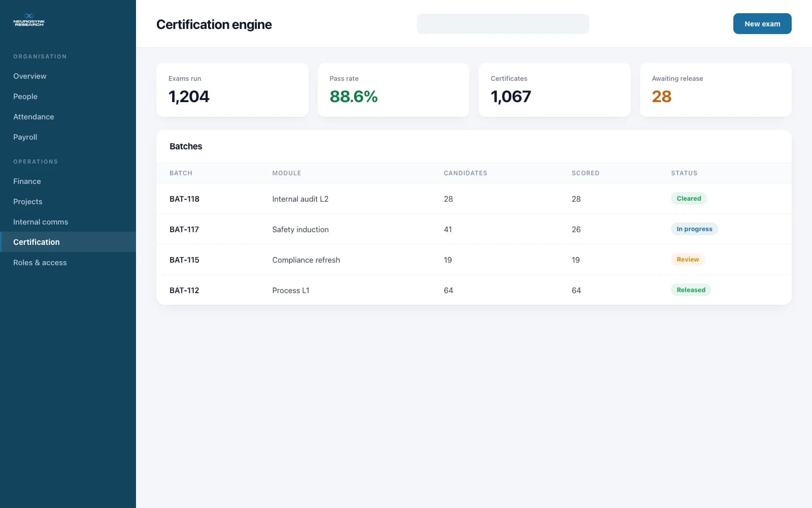Screen dimensions: 812x508
Task: Click the Pass rate card
Action: click(x=393, y=90)
